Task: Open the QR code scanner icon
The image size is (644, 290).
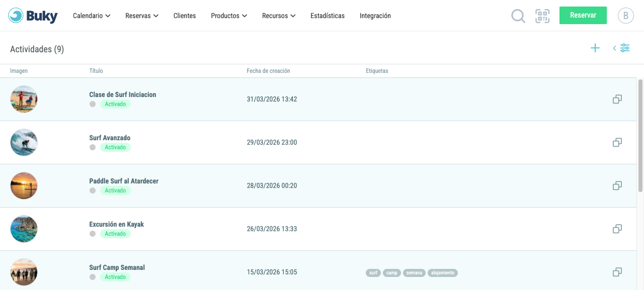Action: tap(542, 16)
